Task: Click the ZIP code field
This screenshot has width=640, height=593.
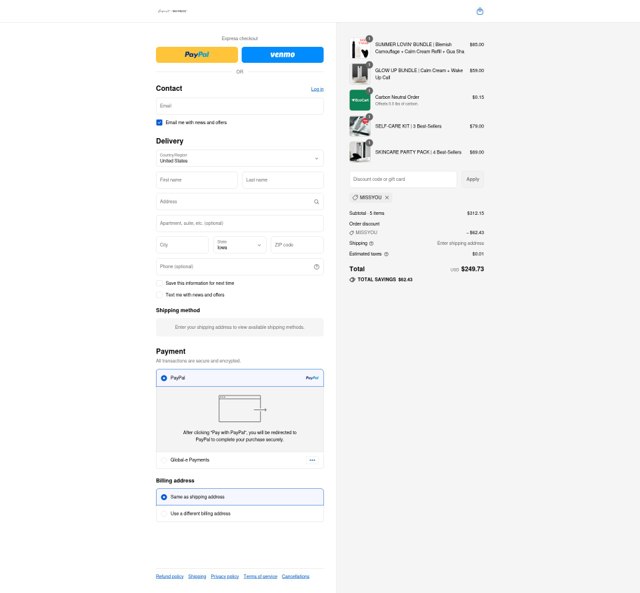Action: coord(297,245)
